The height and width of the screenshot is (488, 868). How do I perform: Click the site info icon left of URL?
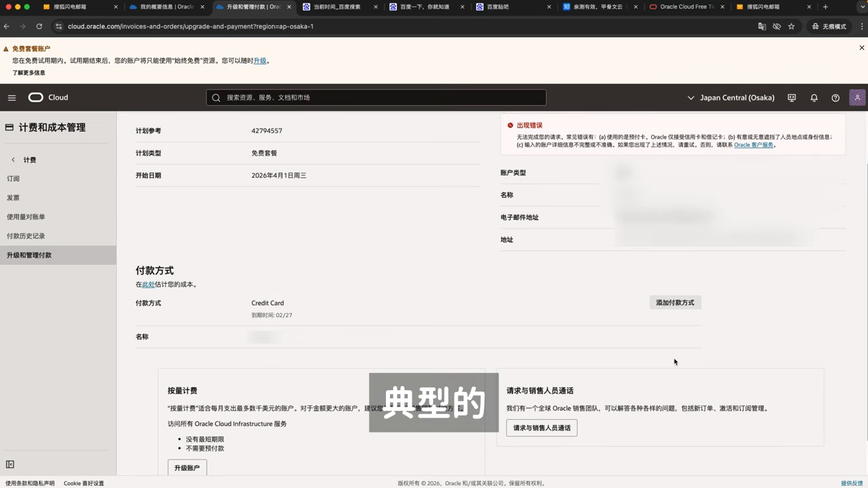click(58, 26)
